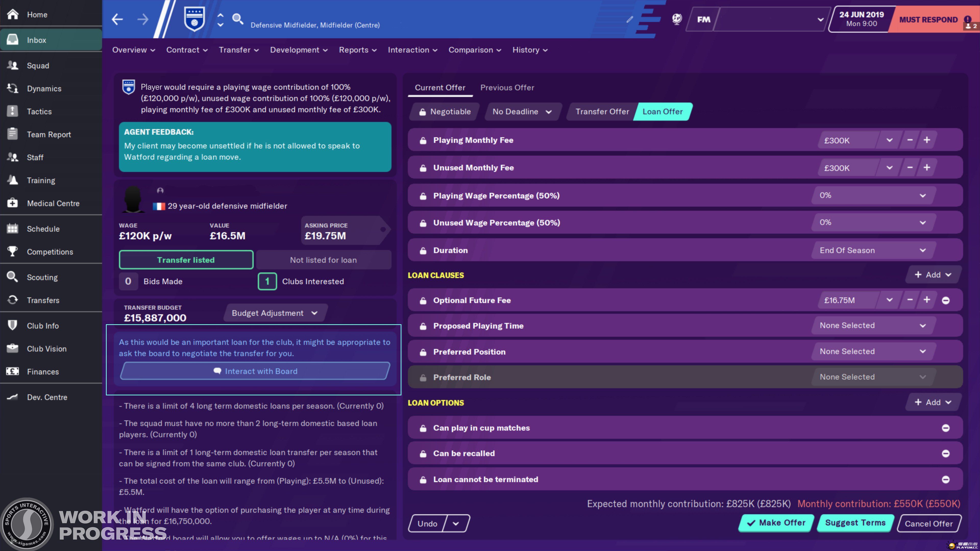
Task: Click the Make Offer button
Action: click(776, 523)
